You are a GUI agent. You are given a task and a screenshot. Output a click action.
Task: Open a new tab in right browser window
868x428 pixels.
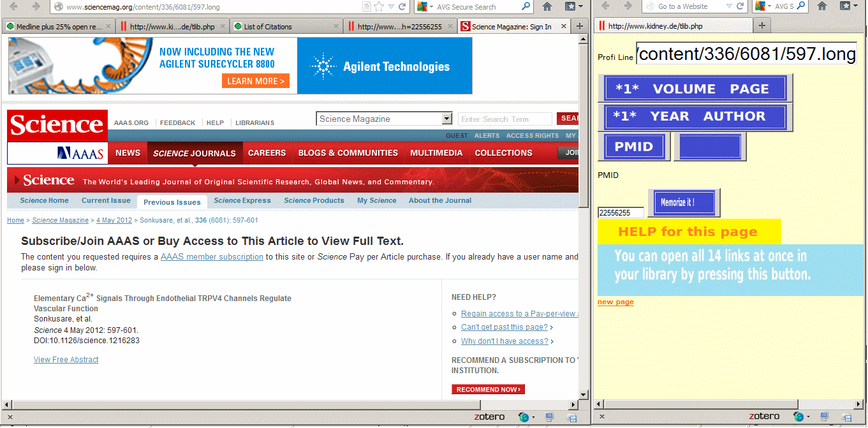(762, 26)
